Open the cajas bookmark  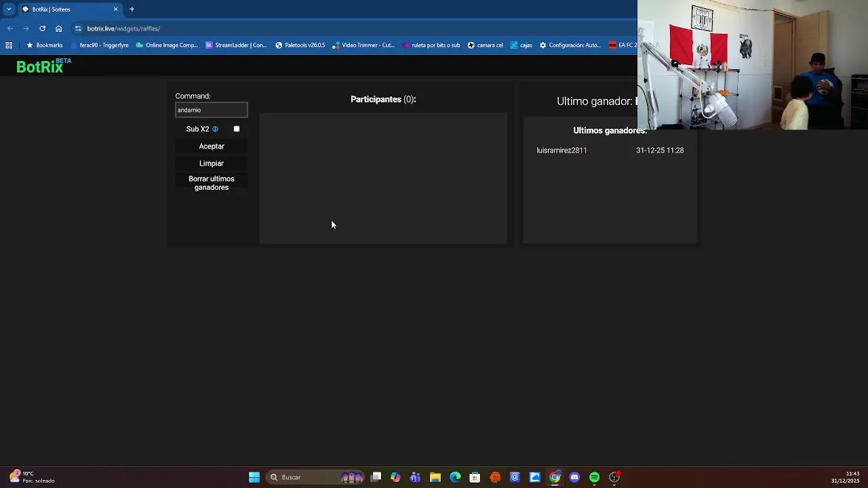(x=521, y=45)
